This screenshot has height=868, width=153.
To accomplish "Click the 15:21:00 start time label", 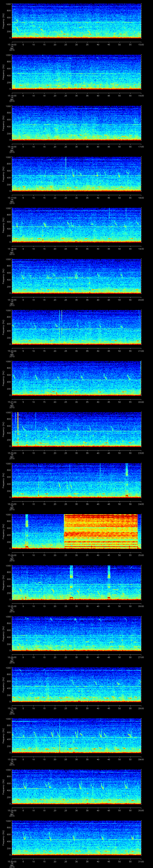I will (x=12, y=402).
